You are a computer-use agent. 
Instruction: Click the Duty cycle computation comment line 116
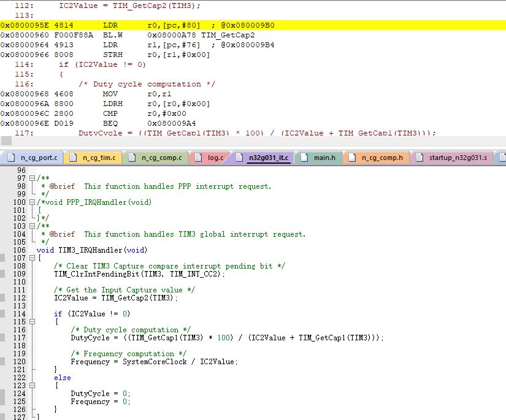[131, 330]
